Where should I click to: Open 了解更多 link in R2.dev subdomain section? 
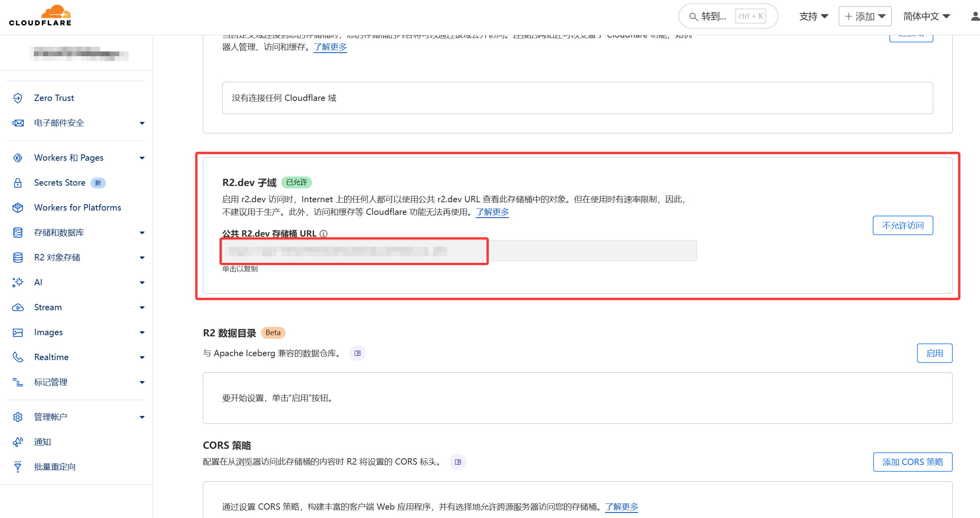click(x=492, y=212)
